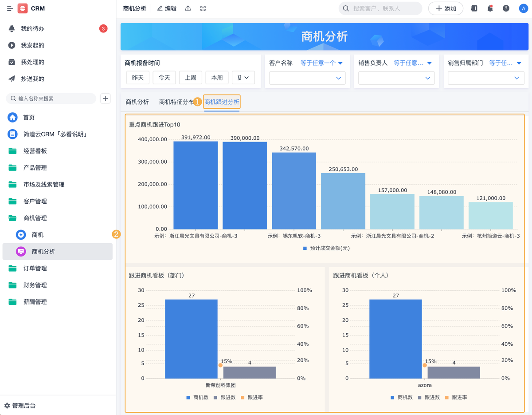Filter by 本周 time button

click(x=217, y=78)
